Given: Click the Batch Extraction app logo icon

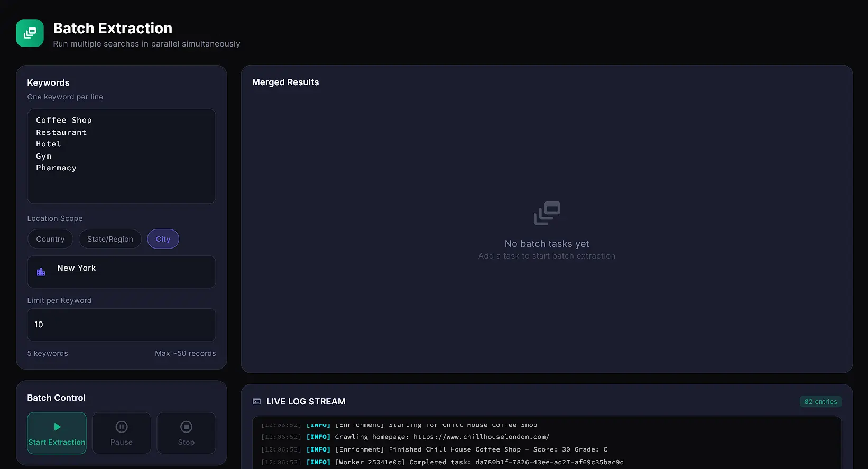Looking at the screenshot, I should (x=30, y=33).
